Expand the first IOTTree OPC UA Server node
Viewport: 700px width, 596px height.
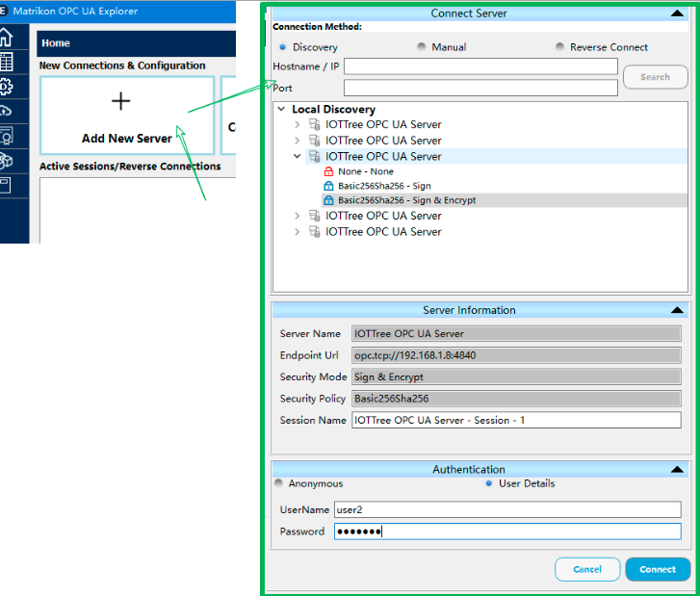coord(298,124)
